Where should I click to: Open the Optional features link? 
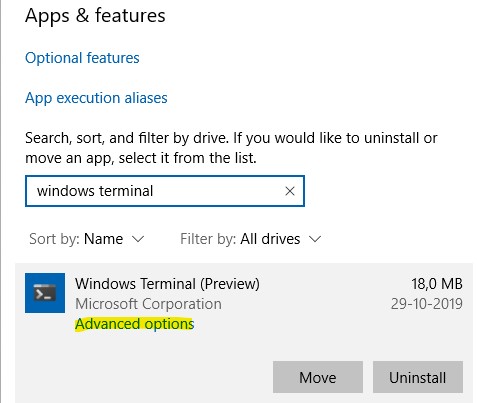pos(82,58)
